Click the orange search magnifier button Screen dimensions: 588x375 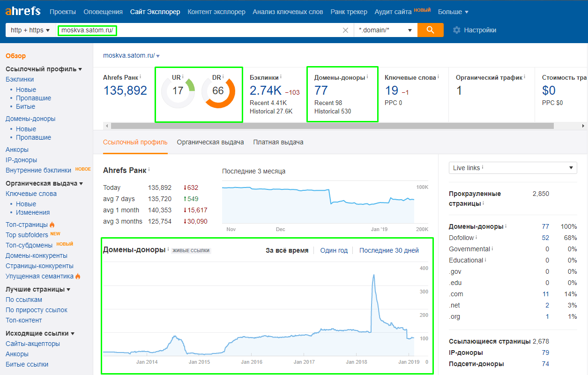click(x=431, y=30)
